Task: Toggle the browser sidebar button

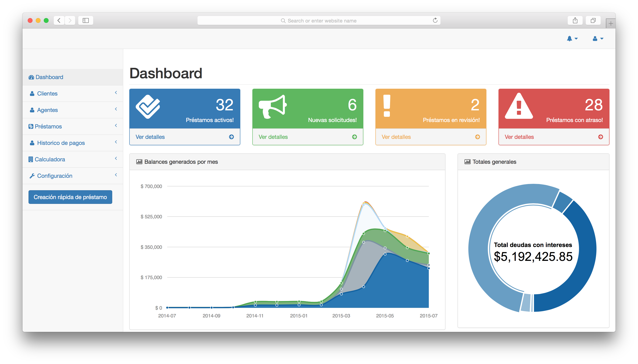Action: 86,20
